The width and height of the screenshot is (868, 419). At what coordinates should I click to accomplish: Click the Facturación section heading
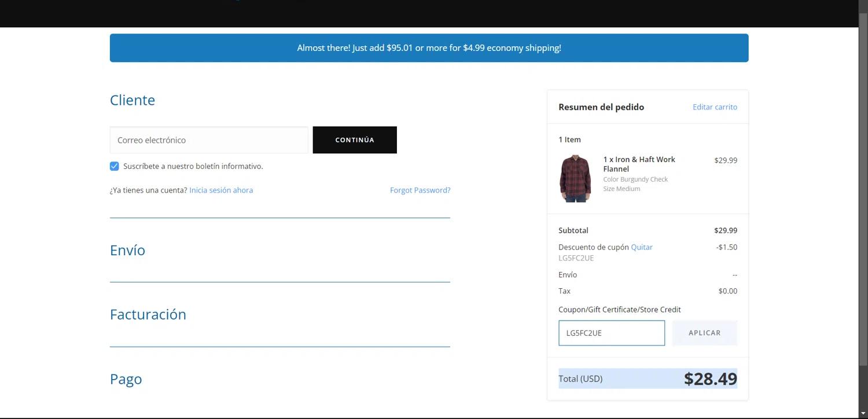point(148,314)
